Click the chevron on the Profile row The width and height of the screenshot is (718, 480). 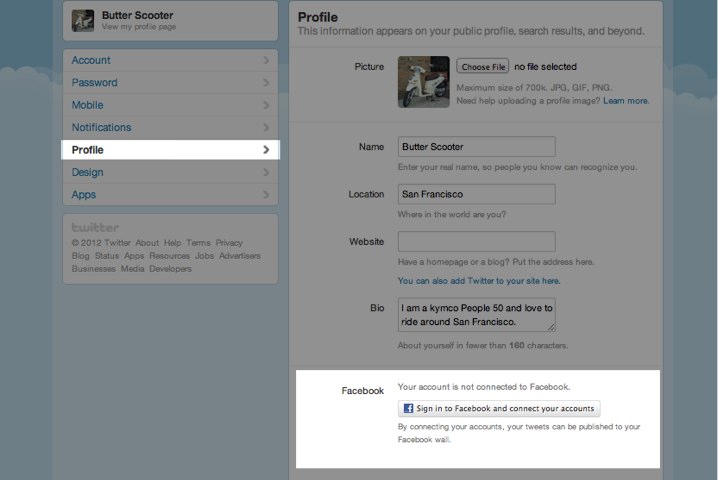pos(266,150)
